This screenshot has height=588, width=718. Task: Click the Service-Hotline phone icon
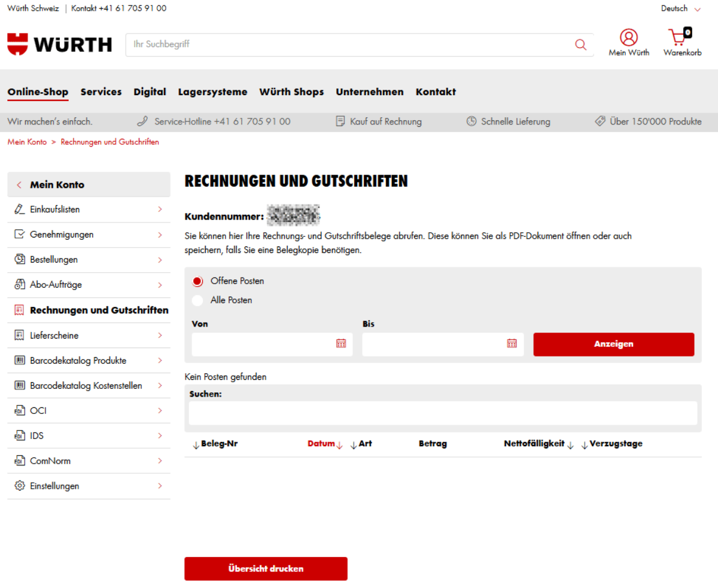(x=142, y=121)
